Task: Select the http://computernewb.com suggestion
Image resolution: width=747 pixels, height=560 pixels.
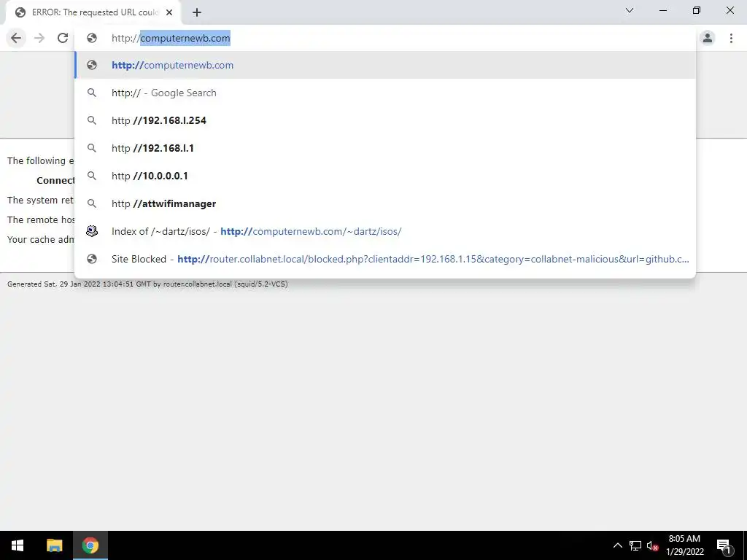Action: click(385, 65)
